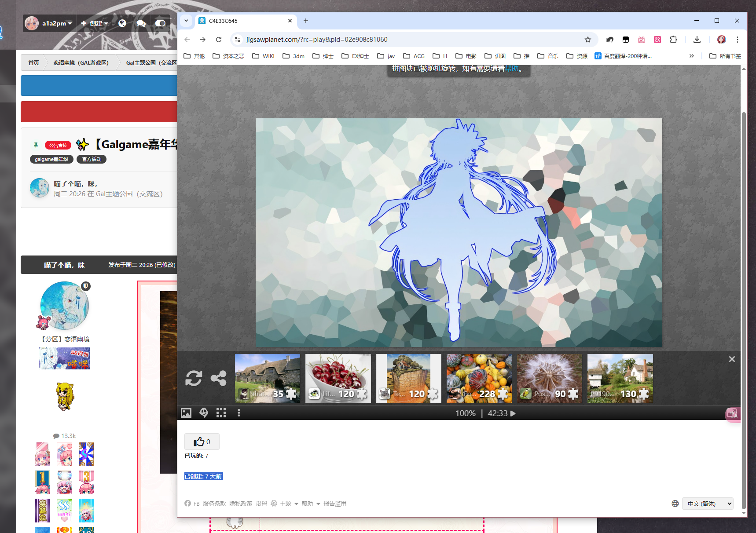Click the browser back arrow
The image size is (756, 533).
click(x=187, y=40)
